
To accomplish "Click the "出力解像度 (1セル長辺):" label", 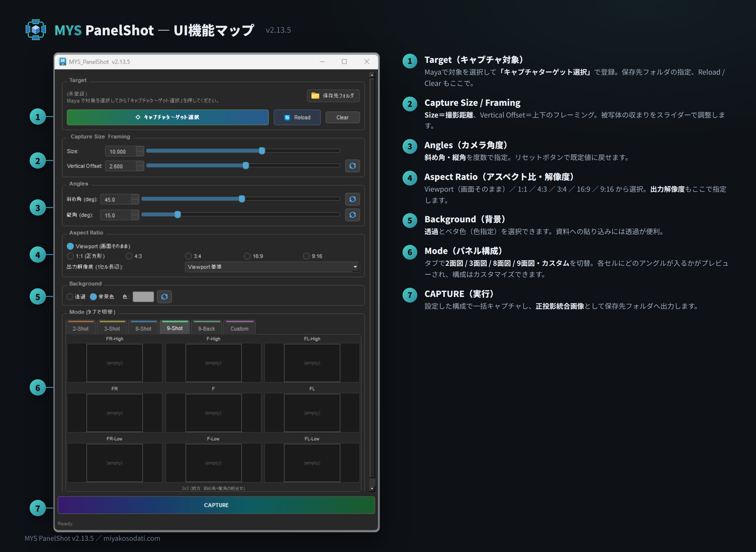I will 95,267.
